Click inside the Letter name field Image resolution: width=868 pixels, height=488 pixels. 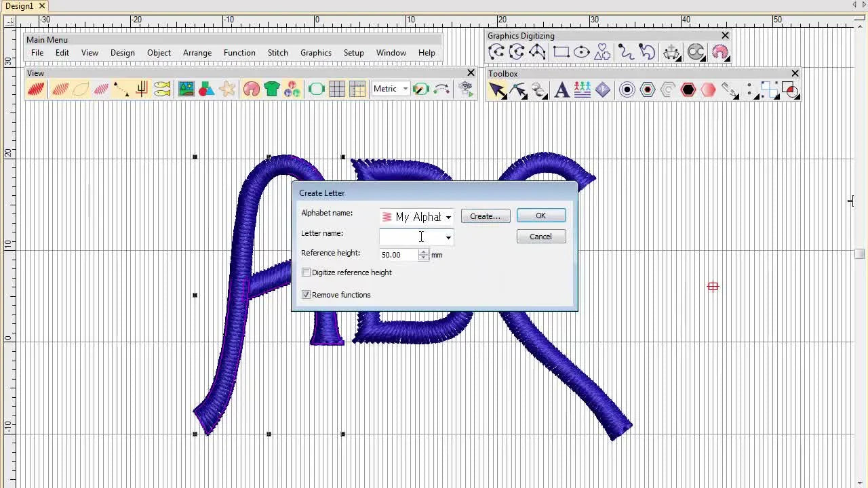tap(410, 237)
